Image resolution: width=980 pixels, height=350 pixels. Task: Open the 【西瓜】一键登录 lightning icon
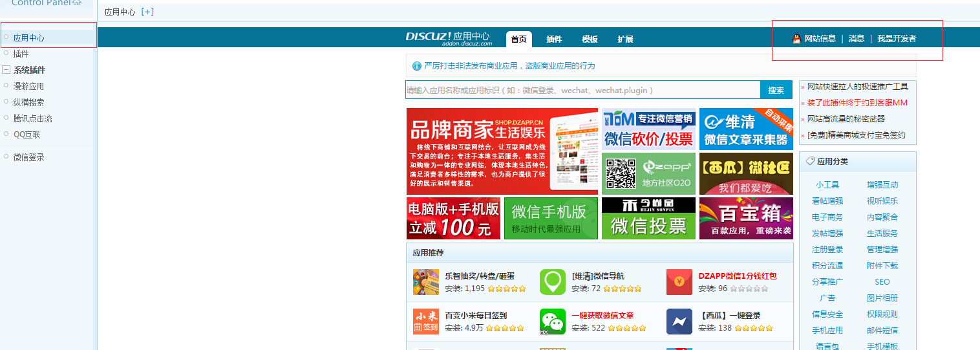click(x=679, y=322)
